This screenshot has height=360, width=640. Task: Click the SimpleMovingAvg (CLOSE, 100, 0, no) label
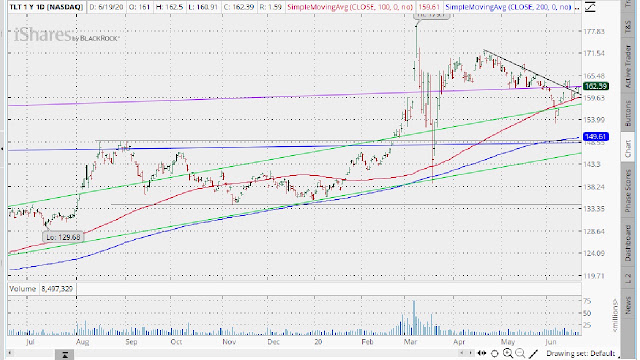[x=350, y=7]
